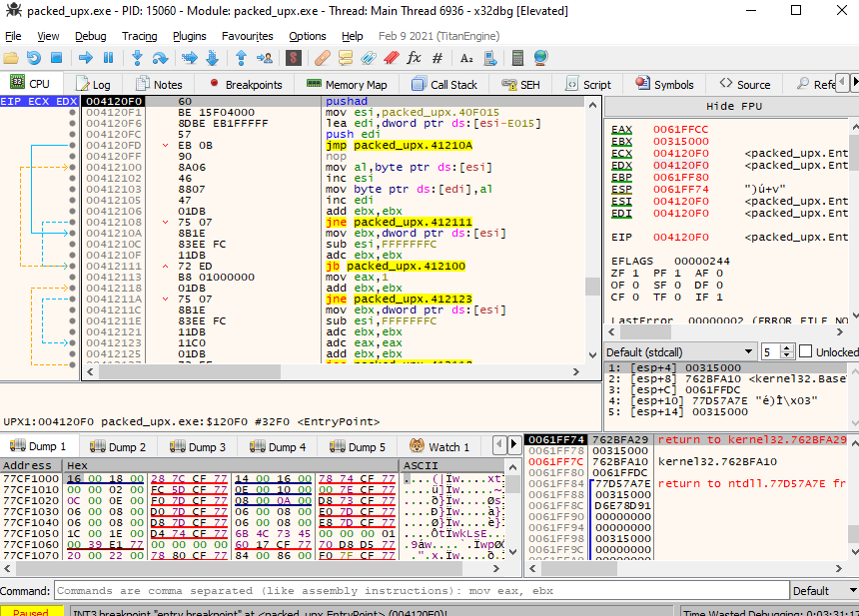Image resolution: width=859 pixels, height=616 pixels.
Task: Open labels with the tag icon
Action: click(x=369, y=58)
